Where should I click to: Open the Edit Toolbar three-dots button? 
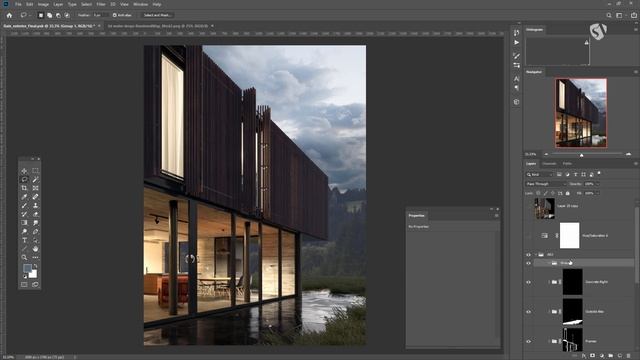point(36,258)
